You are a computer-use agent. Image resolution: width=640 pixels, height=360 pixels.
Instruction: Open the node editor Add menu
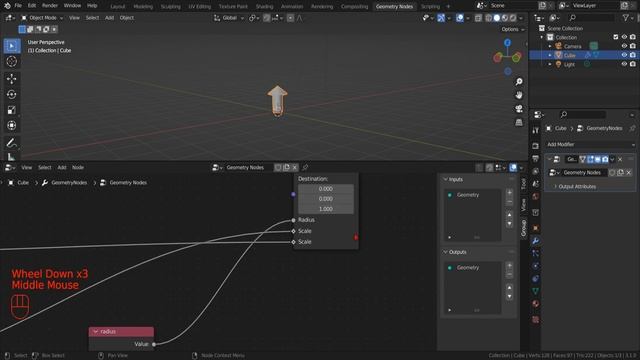[x=62, y=167]
